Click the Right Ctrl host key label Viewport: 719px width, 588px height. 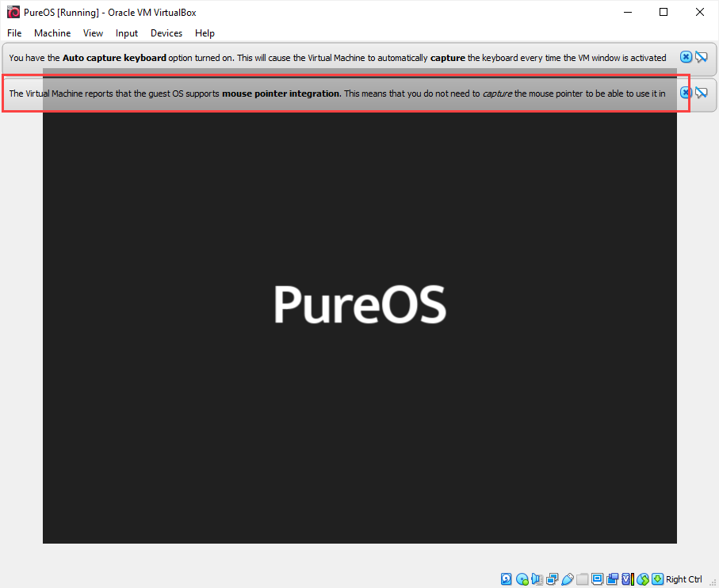point(683,579)
